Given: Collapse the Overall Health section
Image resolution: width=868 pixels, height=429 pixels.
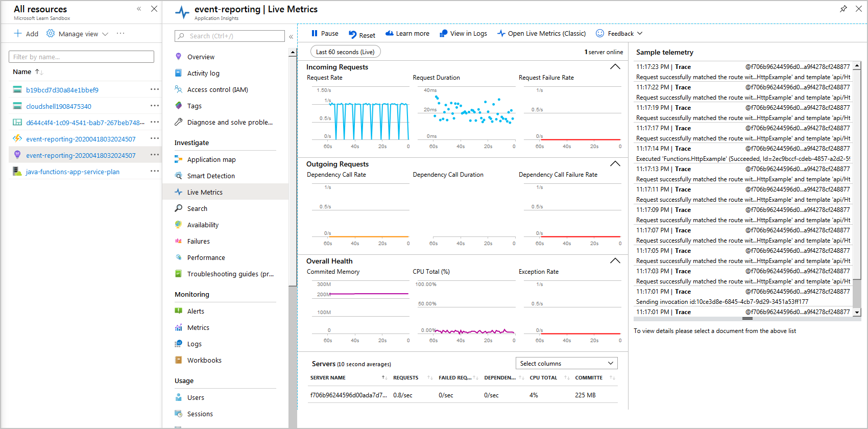Looking at the screenshot, I should [615, 261].
